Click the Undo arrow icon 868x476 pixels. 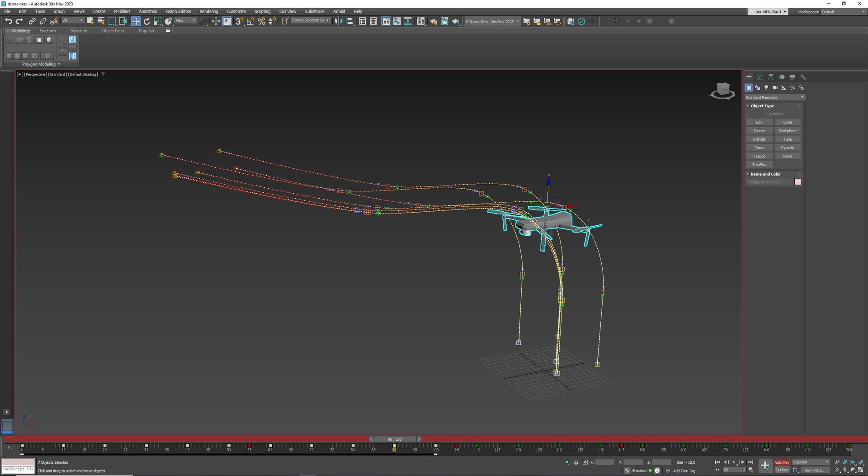pyautogui.click(x=8, y=21)
